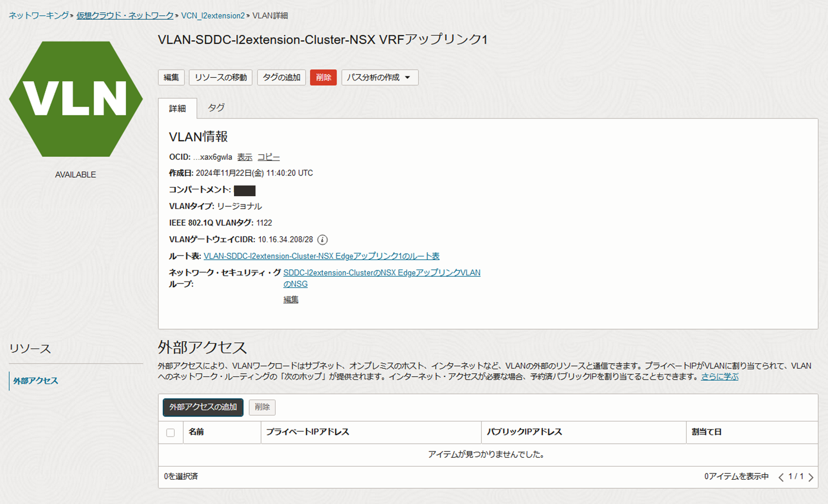Open the VCN_l2extension2 breadcrumb link
This screenshot has height=504, width=828.
click(x=213, y=16)
